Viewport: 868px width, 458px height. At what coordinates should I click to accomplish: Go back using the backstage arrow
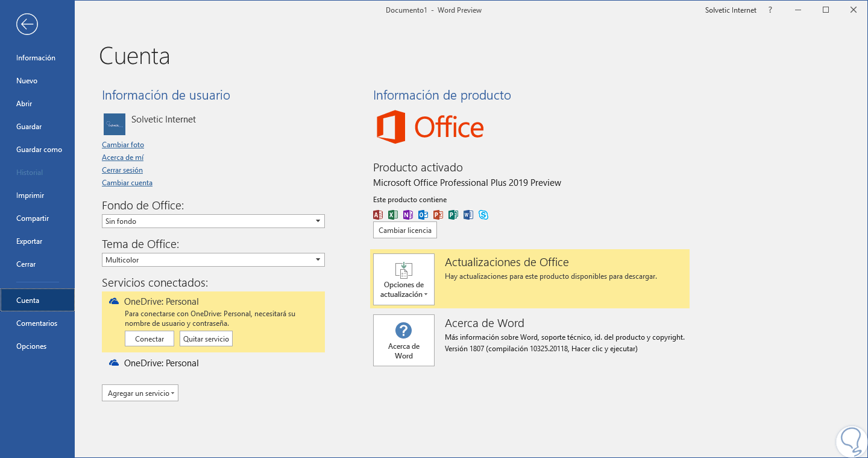coord(27,24)
